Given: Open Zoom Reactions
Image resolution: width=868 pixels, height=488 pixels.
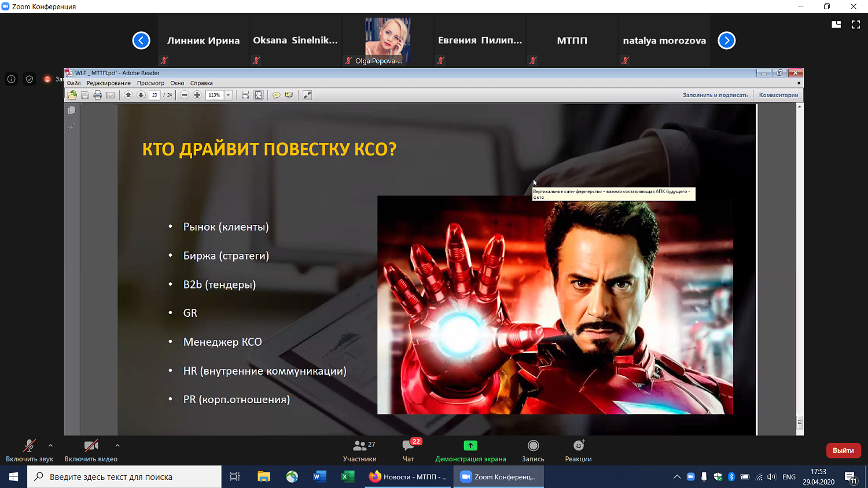Looking at the screenshot, I should click(x=578, y=450).
